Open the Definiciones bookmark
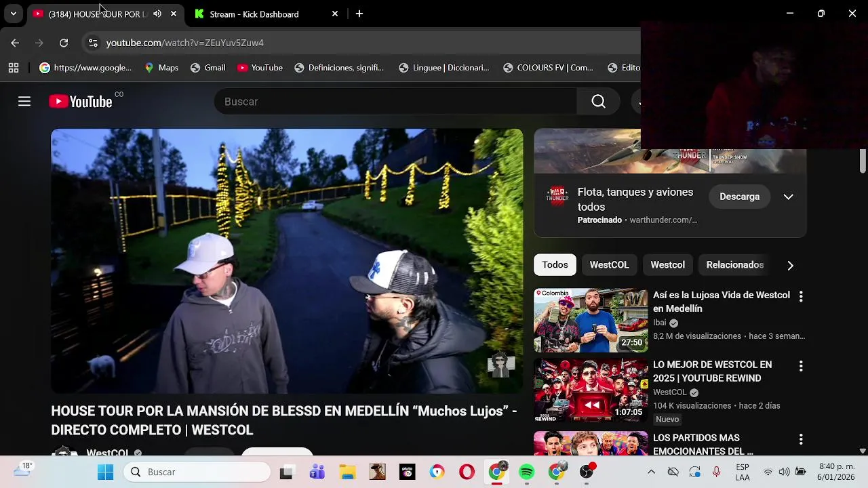868x488 pixels. click(x=339, y=68)
